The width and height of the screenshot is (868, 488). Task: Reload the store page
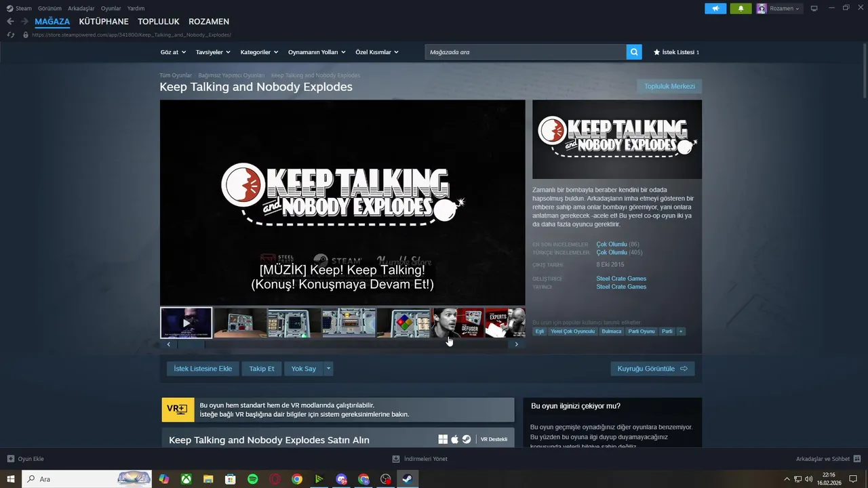click(10, 35)
